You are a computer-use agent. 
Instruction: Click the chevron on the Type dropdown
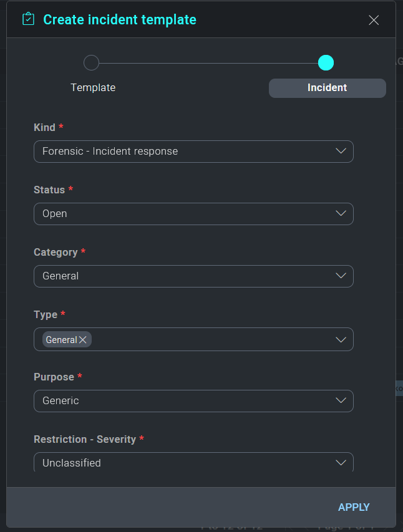[341, 339]
